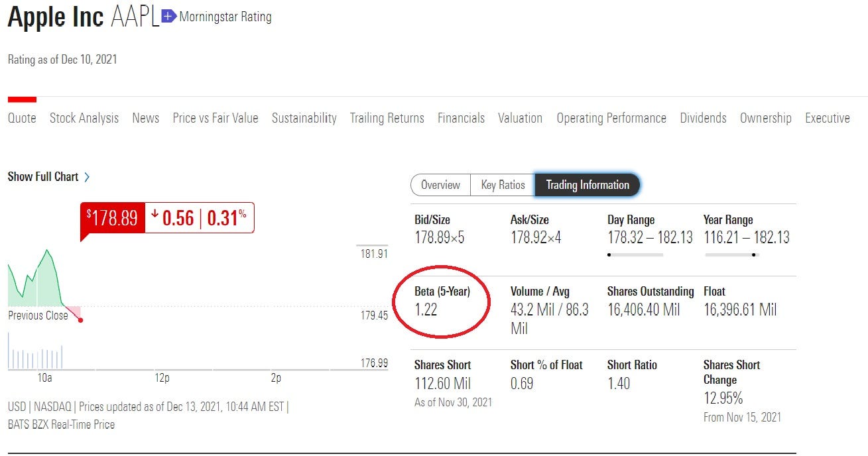Click Shares Short value 112.60 Mil

[443, 383]
